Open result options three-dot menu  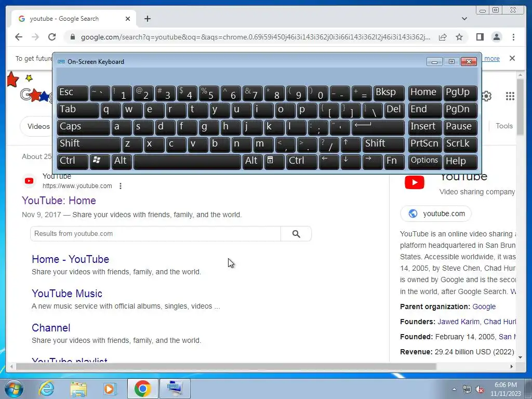click(121, 186)
